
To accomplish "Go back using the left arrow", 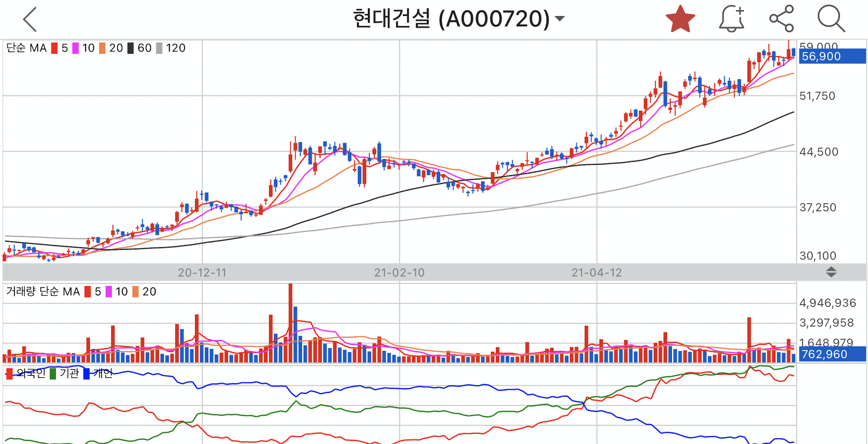I will 30,19.
